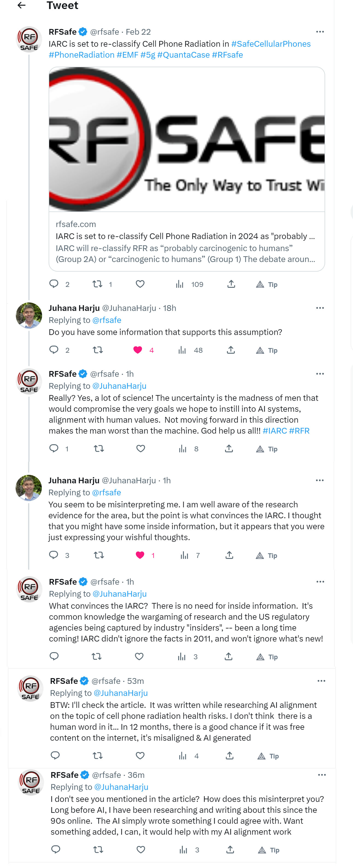Viewport: 353px width, 868px height.
Task: Open more options on Juhana's 18h reply
Action: tap(320, 308)
